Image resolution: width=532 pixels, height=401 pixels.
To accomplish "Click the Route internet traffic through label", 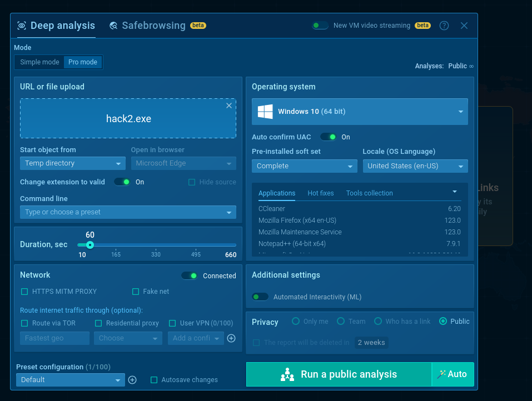I will click(x=81, y=310).
